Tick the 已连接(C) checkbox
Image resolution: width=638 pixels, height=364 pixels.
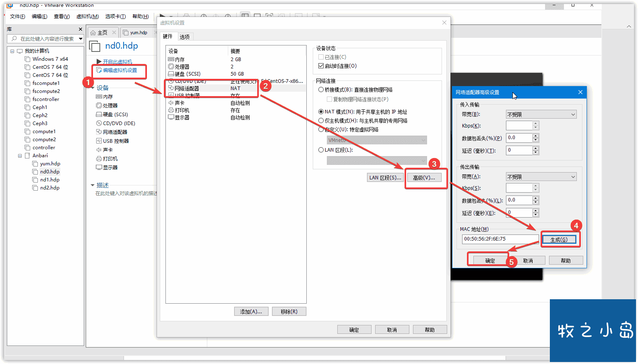pyautogui.click(x=321, y=57)
